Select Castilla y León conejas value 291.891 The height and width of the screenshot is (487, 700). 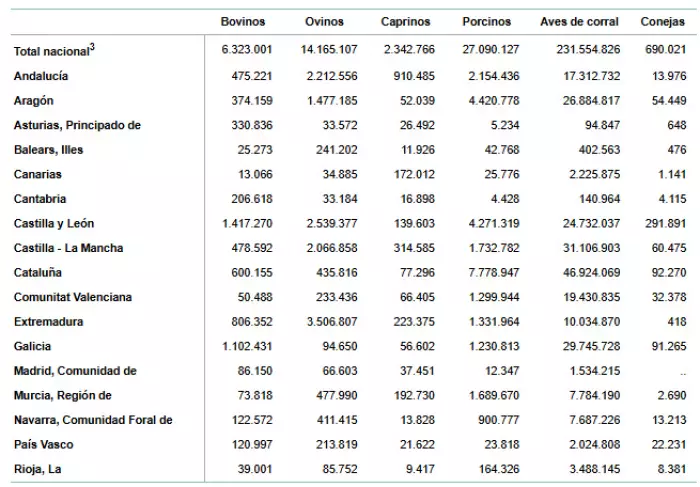point(664,223)
